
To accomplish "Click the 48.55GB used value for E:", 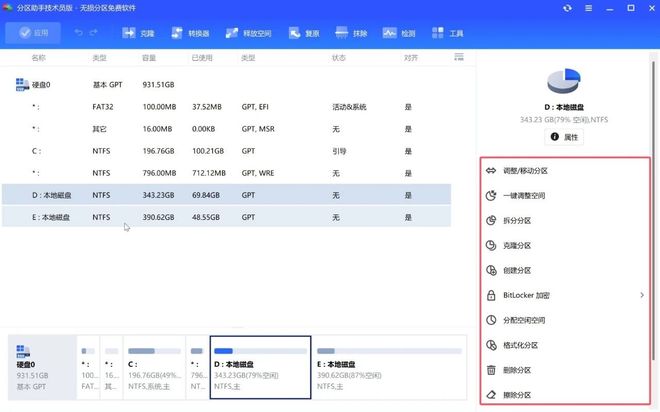I will pos(206,217).
